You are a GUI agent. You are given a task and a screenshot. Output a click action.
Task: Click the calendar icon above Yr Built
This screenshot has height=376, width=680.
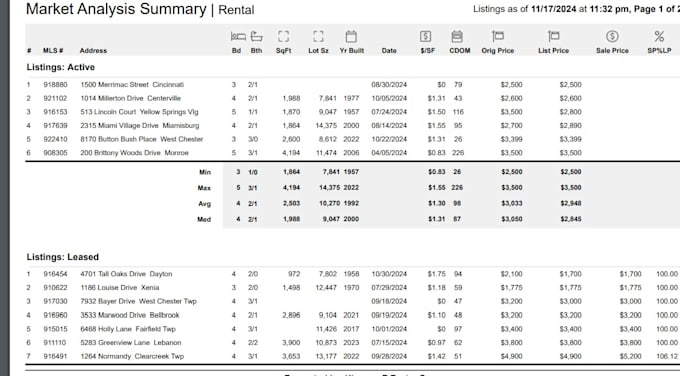(351, 36)
